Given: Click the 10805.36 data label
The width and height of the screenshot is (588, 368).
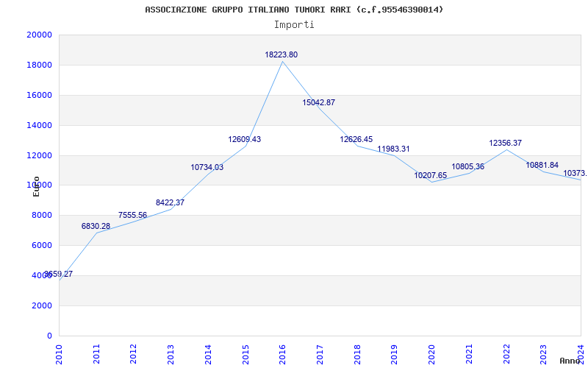Looking at the screenshot, I should point(467,167).
